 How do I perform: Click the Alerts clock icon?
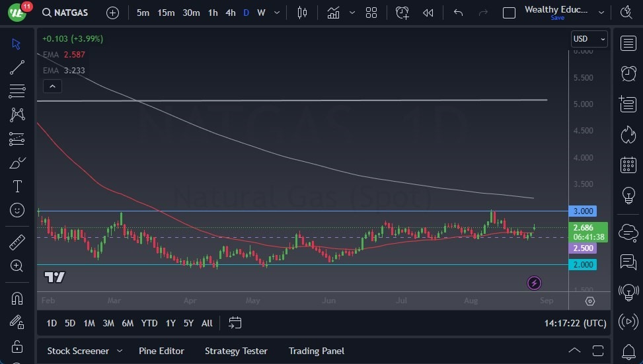(x=628, y=73)
